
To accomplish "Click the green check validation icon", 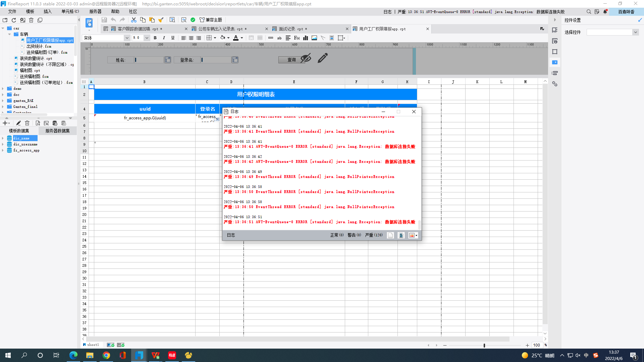I will pyautogui.click(x=193, y=20).
